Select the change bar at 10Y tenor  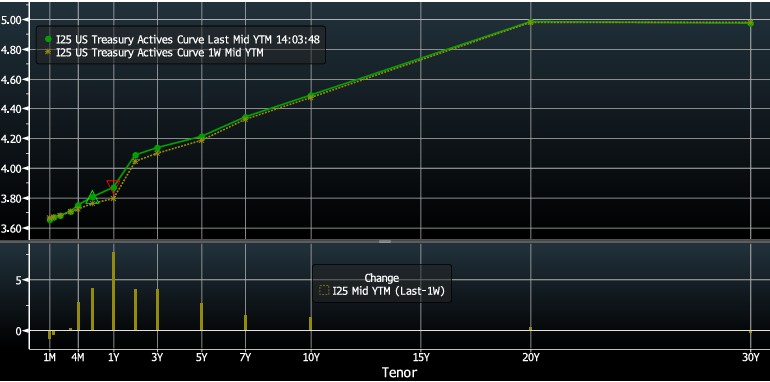point(310,324)
